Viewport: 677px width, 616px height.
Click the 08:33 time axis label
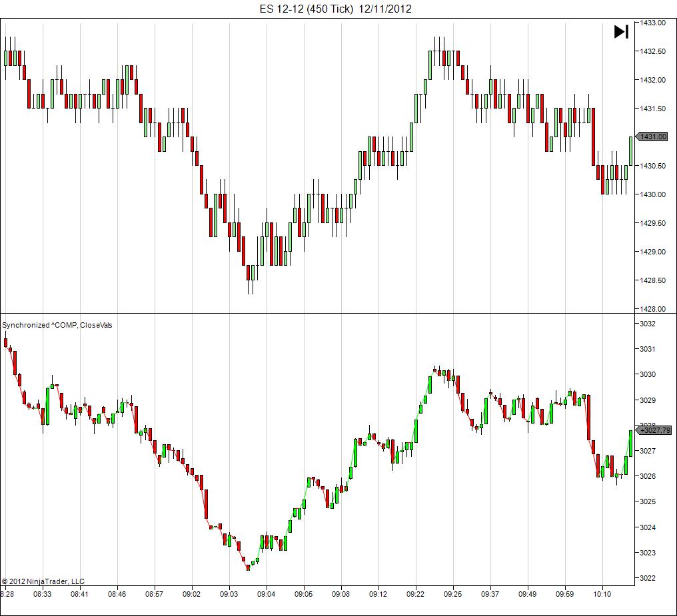[43, 594]
